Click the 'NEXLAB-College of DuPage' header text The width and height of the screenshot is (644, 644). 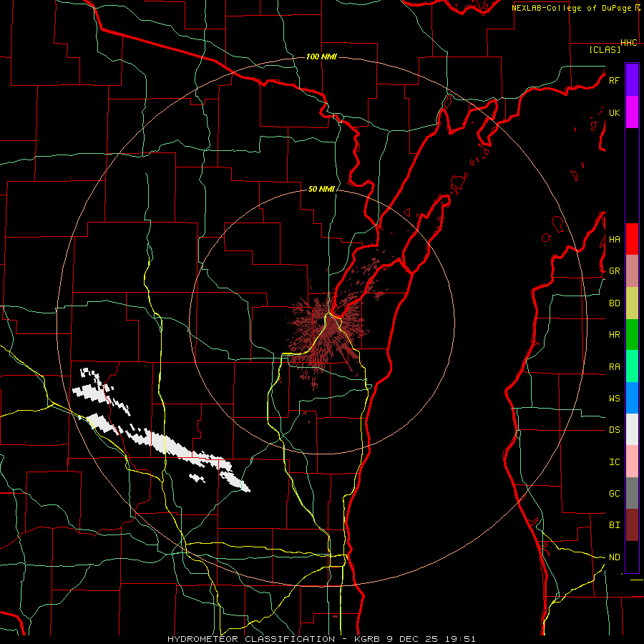(x=572, y=8)
